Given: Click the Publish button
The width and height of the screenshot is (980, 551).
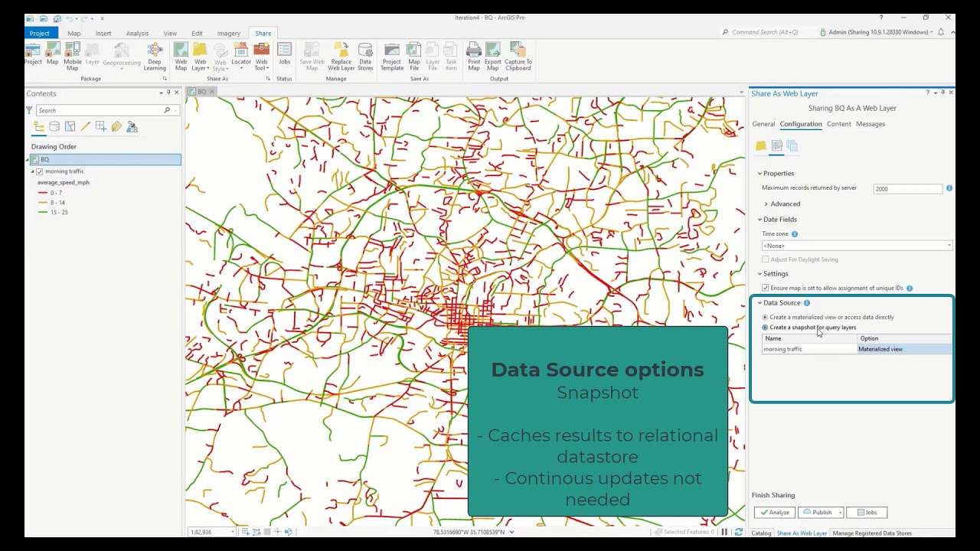Looking at the screenshot, I should (817, 513).
